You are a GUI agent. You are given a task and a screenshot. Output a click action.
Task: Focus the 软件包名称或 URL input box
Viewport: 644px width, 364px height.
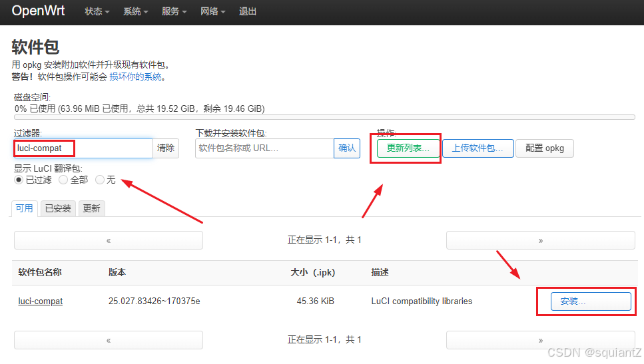click(x=264, y=148)
